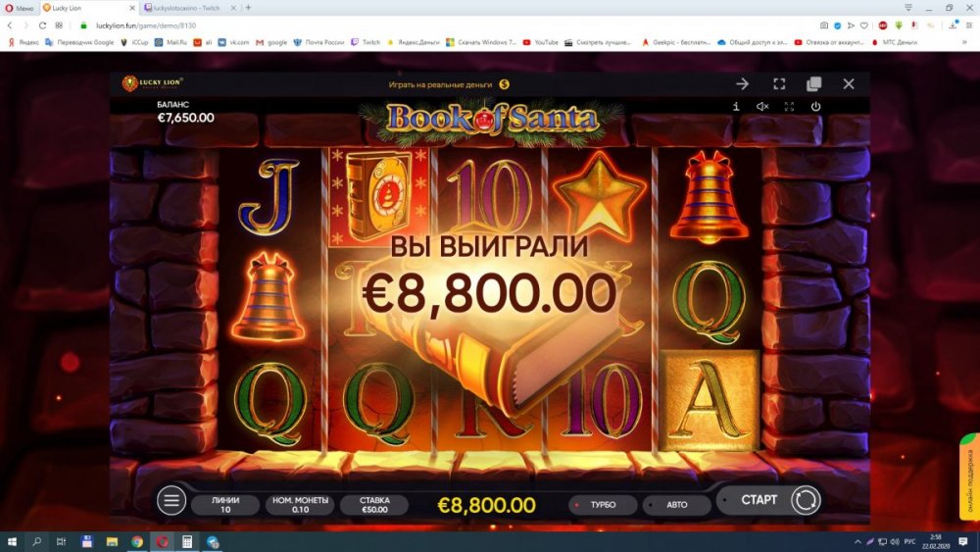Click the next game arrow icon
This screenshot has height=552, width=980.
(742, 83)
